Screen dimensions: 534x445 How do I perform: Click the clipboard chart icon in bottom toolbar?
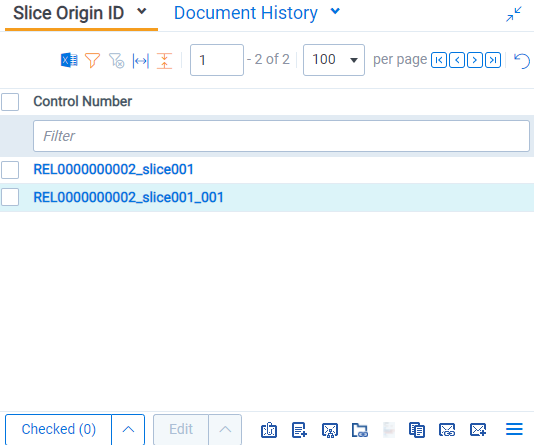point(269,430)
